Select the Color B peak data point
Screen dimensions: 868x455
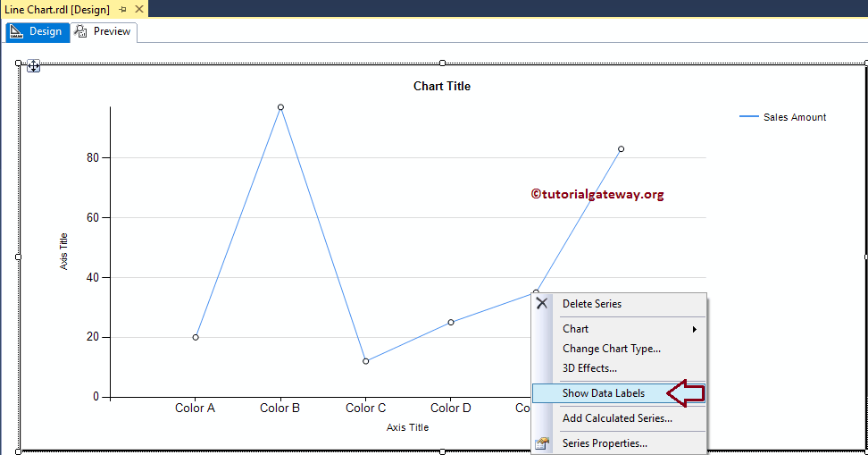[x=280, y=107]
